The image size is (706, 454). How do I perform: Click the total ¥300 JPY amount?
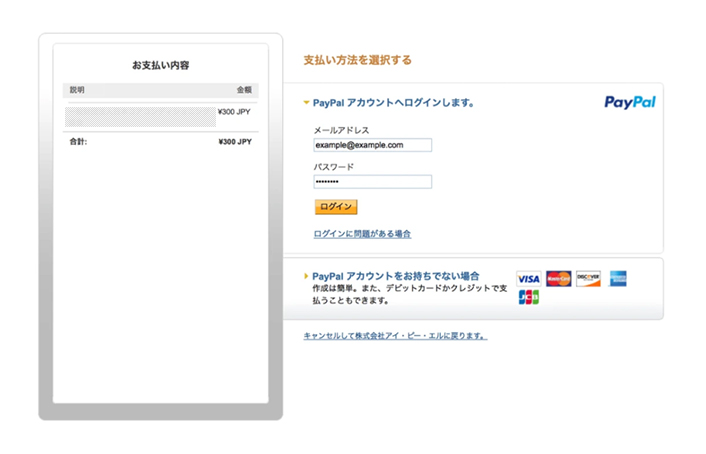coord(235,141)
